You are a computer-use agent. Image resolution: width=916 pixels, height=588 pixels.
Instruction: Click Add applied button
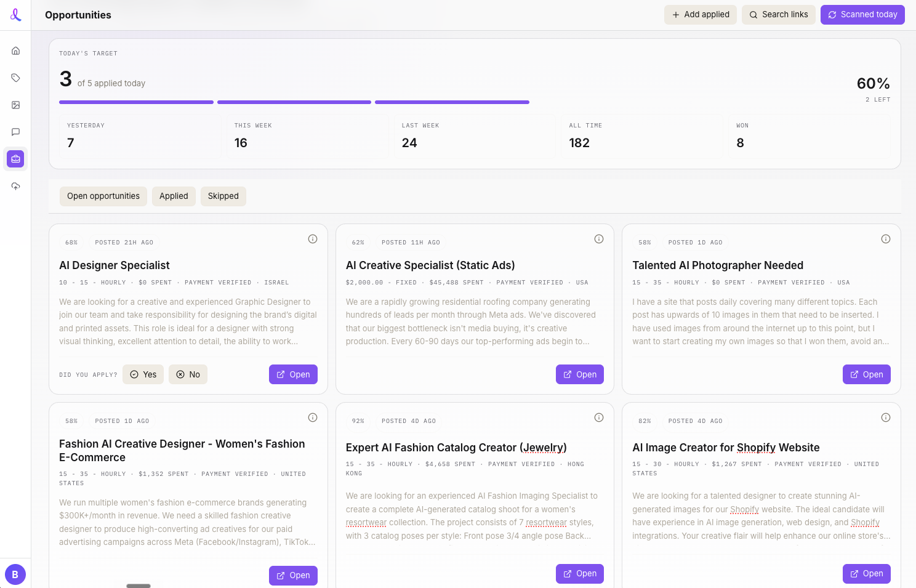(x=701, y=15)
